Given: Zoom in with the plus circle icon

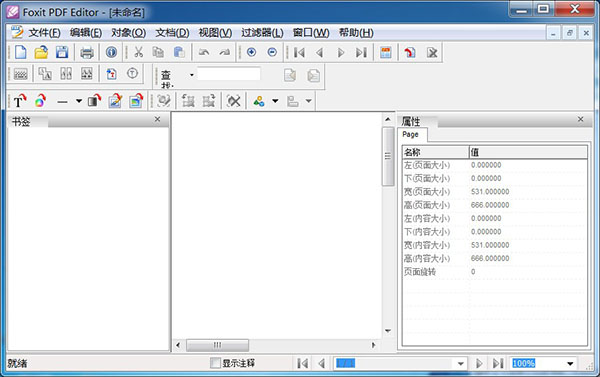Looking at the screenshot, I should coord(251,52).
